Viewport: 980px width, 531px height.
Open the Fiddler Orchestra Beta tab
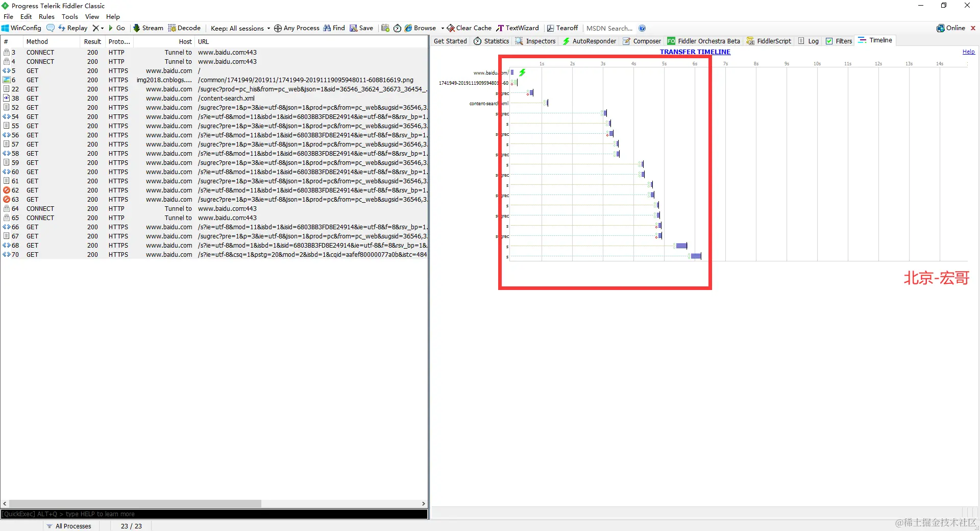(703, 41)
